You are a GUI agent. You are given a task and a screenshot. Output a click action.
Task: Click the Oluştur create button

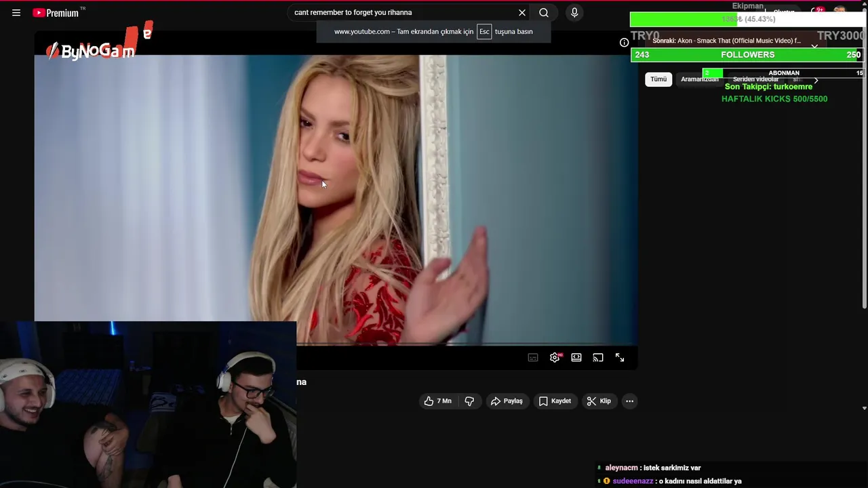(x=783, y=12)
